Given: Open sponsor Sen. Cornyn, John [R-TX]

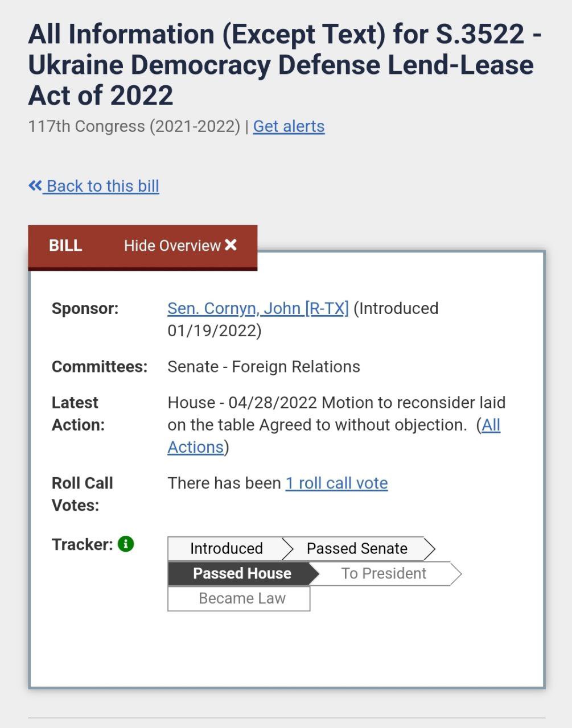Looking at the screenshot, I should pos(258,308).
